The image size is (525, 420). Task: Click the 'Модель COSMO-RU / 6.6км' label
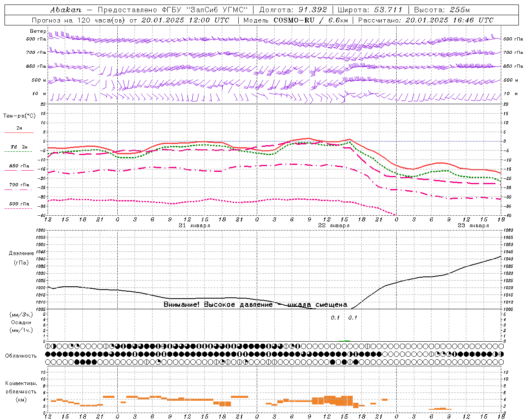click(296, 20)
